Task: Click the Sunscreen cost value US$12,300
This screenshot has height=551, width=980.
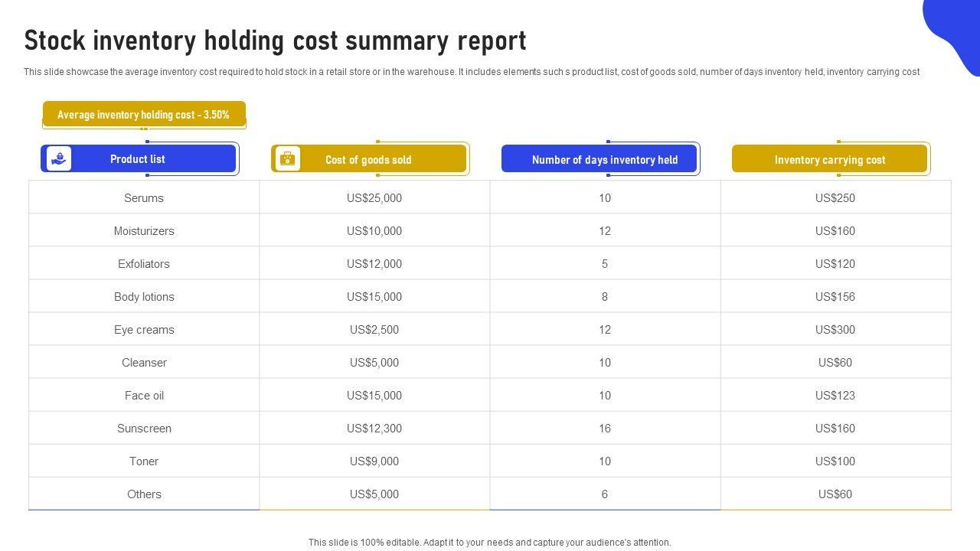Action: coord(374,429)
